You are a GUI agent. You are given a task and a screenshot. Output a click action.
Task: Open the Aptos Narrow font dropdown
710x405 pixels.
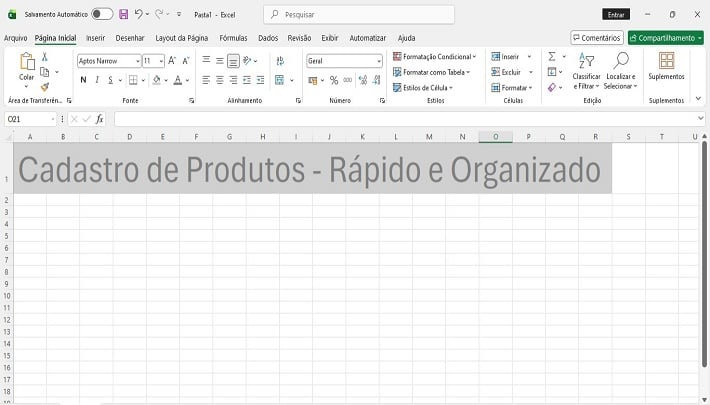[x=136, y=61]
